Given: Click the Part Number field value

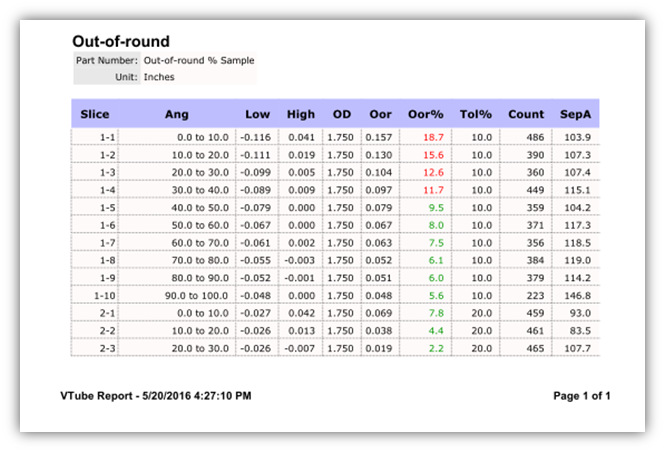Looking at the screenshot, I should (198, 61).
